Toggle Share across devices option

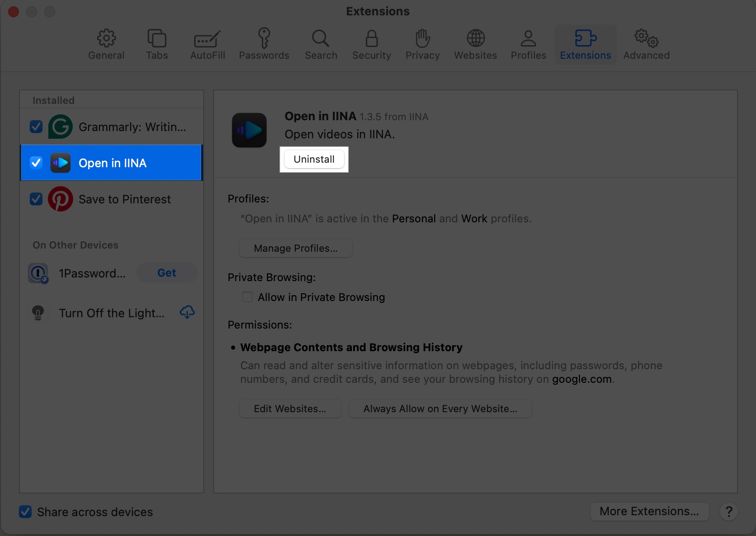pyautogui.click(x=26, y=512)
